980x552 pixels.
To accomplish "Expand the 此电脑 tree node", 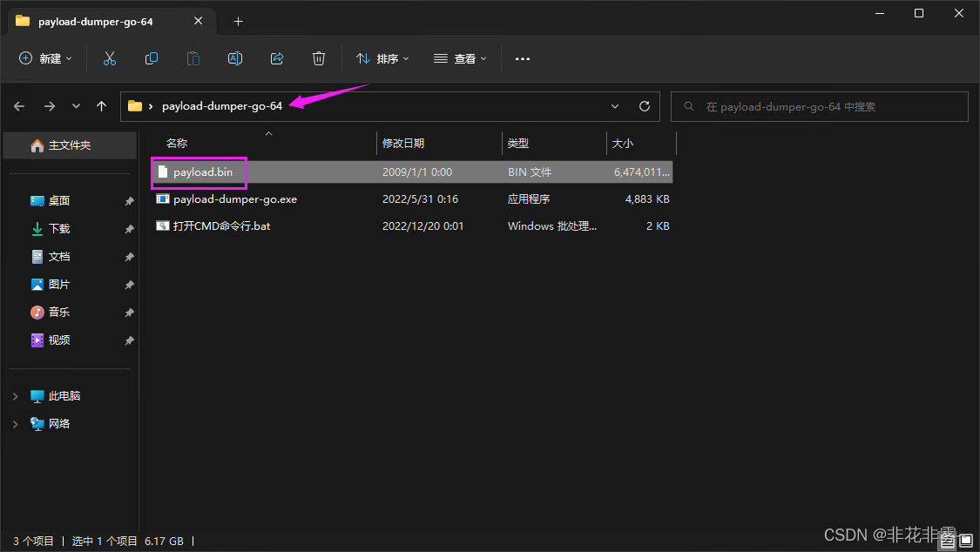I will [16, 396].
